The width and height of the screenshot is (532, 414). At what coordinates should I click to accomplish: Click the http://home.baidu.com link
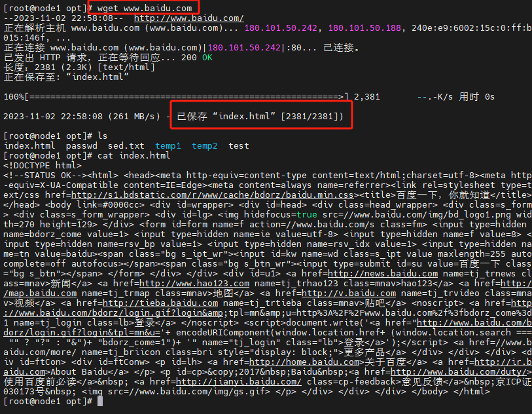304,362
